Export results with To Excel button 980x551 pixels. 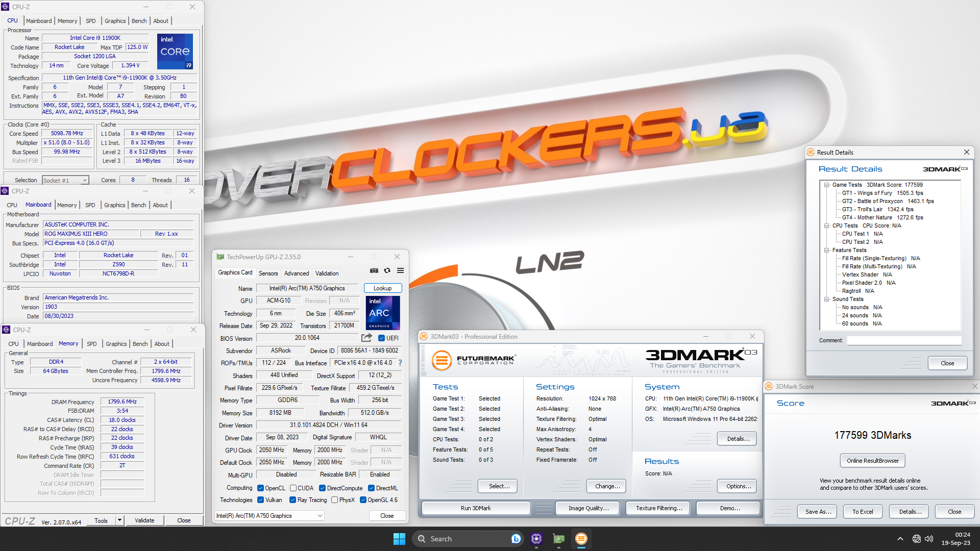point(863,512)
